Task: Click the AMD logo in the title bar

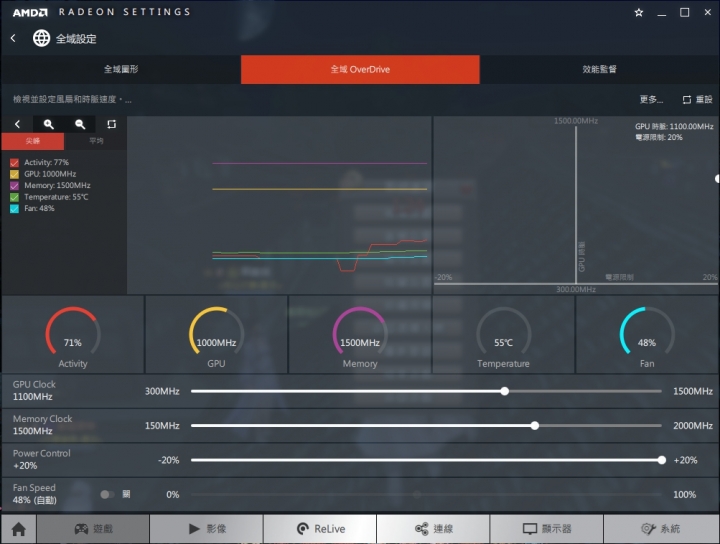Action: pos(30,12)
